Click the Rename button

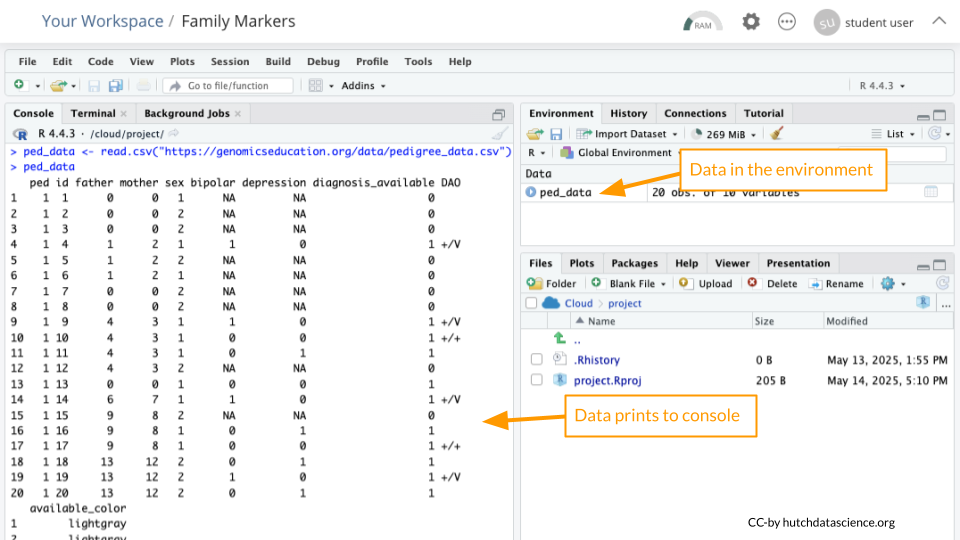[836, 283]
